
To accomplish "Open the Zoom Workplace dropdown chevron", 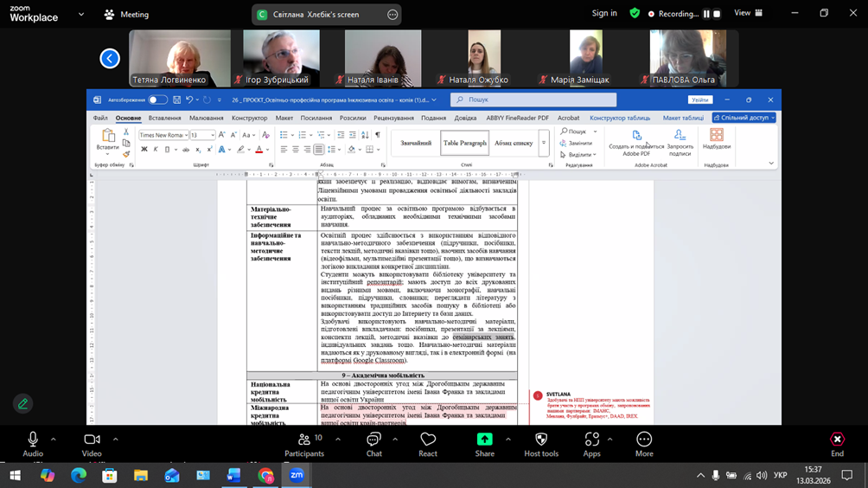I will (x=81, y=14).
